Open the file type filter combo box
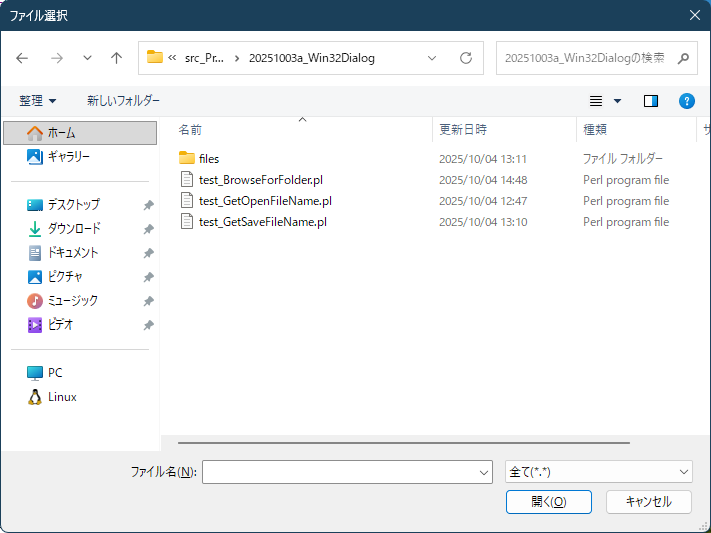This screenshot has height=533, width=711. 599,472
